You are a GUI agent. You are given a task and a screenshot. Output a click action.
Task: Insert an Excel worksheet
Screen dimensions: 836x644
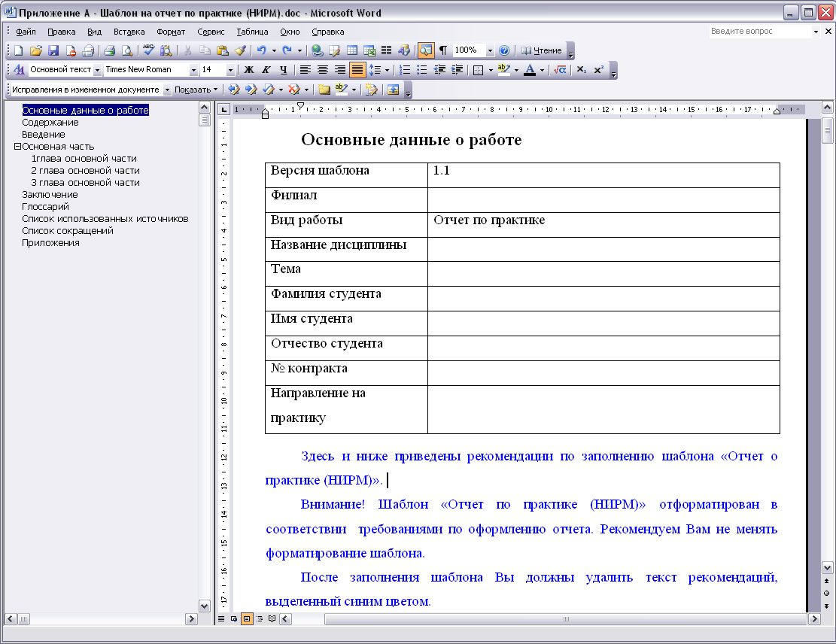click(x=369, y=50)
